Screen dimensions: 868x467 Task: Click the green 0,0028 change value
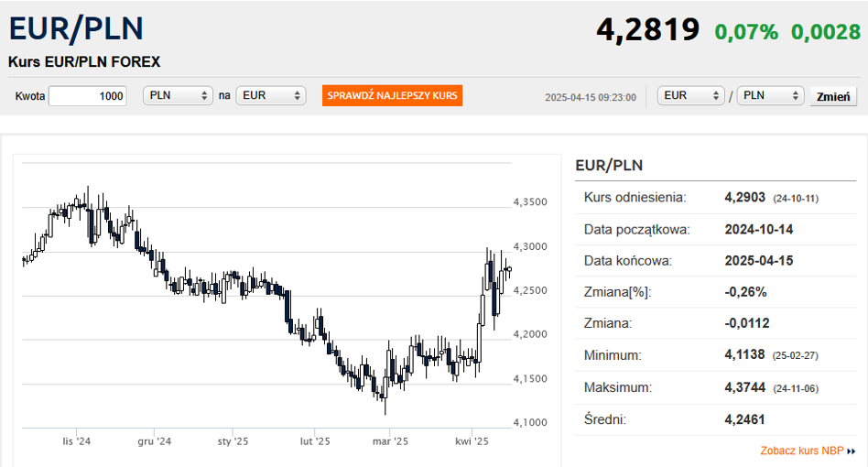click(826, 32)
